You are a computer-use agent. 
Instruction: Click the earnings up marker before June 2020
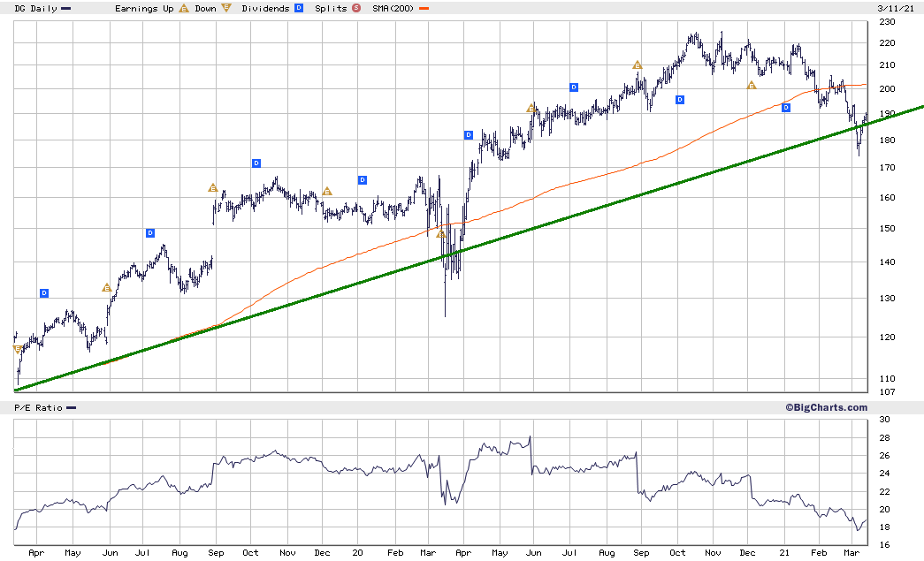531,108
